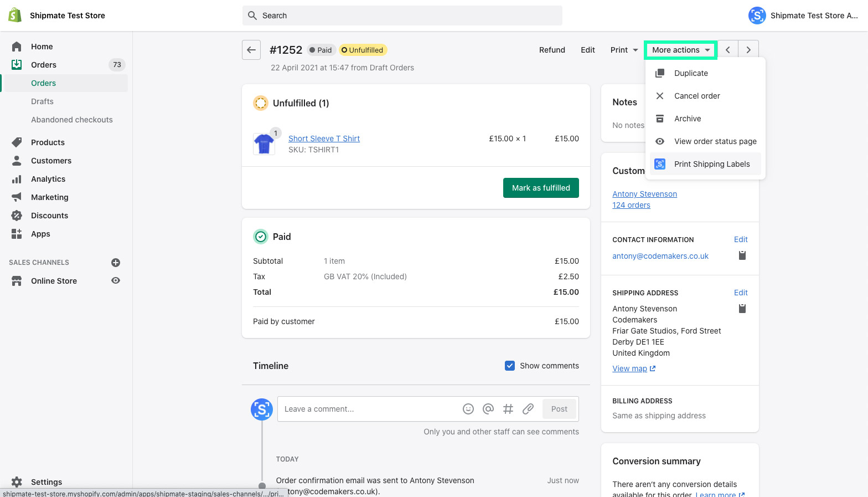This screenshot has width=868, height=497.
Task: Focus the top Search field
Action: (x=402, y=16)
